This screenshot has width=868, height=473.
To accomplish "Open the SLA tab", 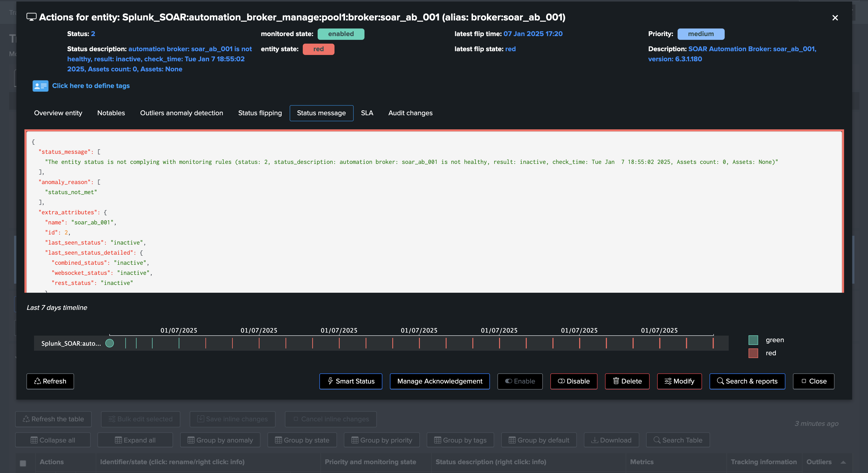I will tap(367, 113).
